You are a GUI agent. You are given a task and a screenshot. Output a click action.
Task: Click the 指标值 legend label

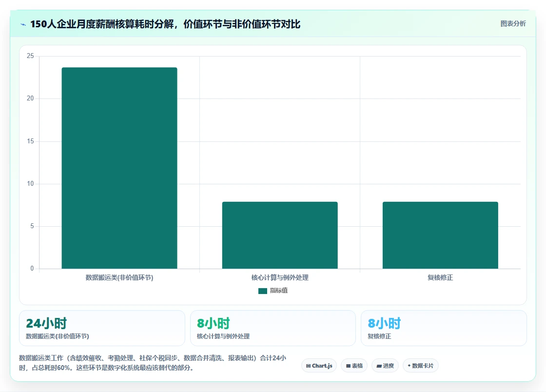tap(278, 291)
